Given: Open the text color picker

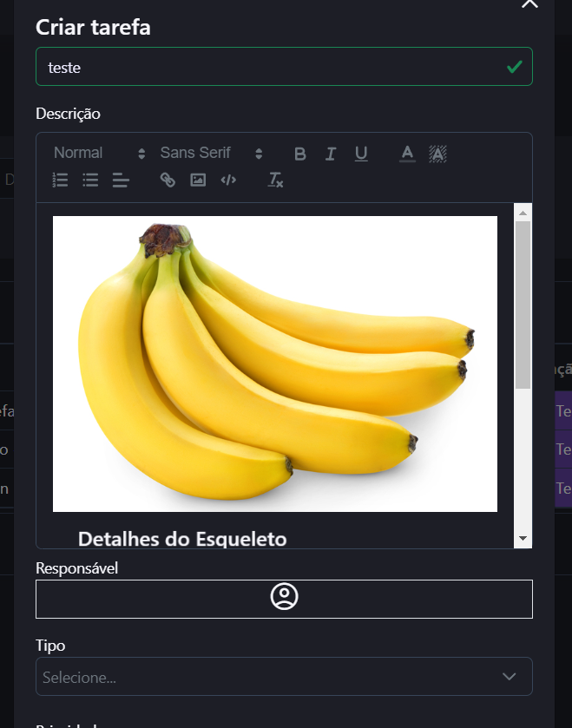Looking at the screenshot, I should coord(407,154).
